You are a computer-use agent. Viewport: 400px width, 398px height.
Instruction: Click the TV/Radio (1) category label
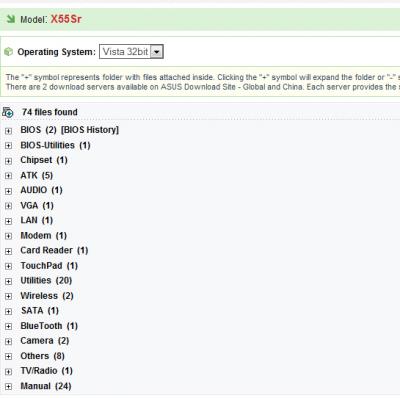click(46, 371)
